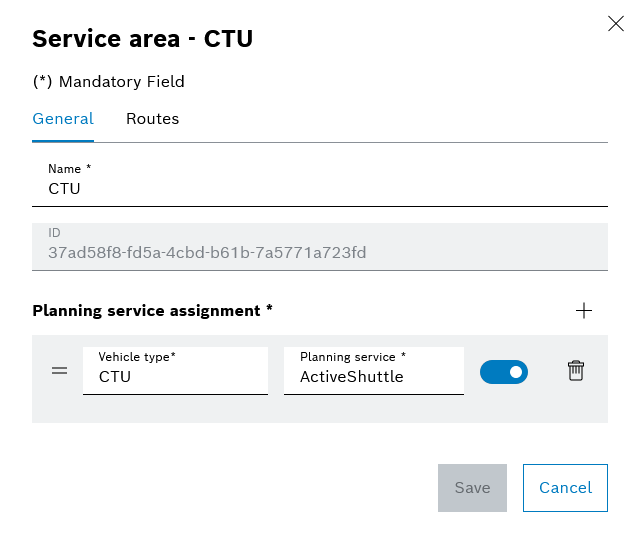Close the Service area dialog
This screenshot has width=640, height=544.
616,24
